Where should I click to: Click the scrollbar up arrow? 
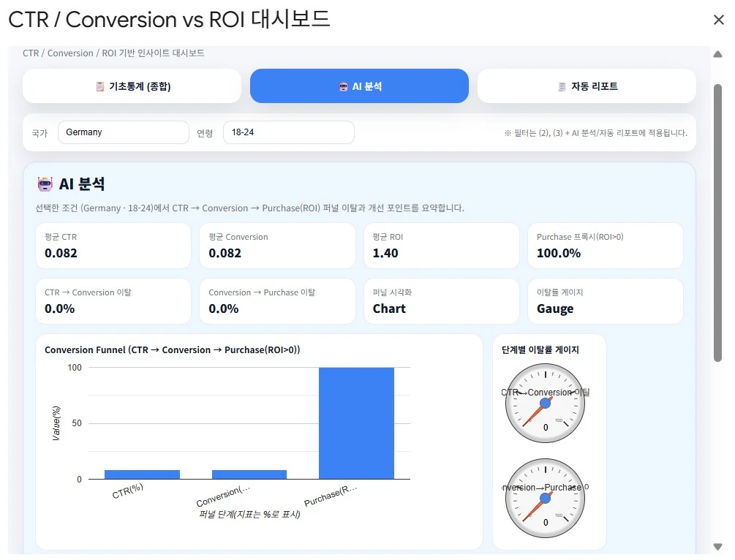[x=717, y=54]
